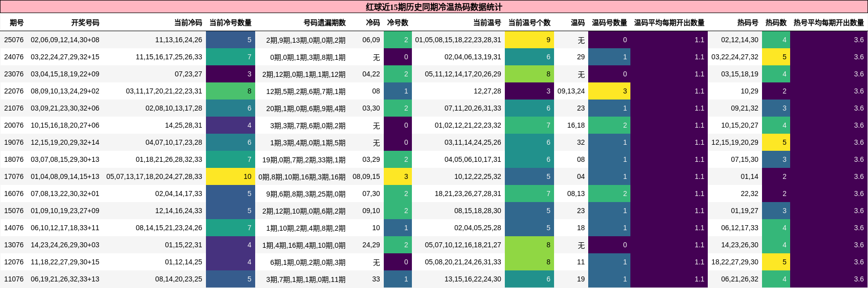Click omission periods 19期,0期,7期,2期,33期,1期
The image size is (868, 288).
point(304,159)
